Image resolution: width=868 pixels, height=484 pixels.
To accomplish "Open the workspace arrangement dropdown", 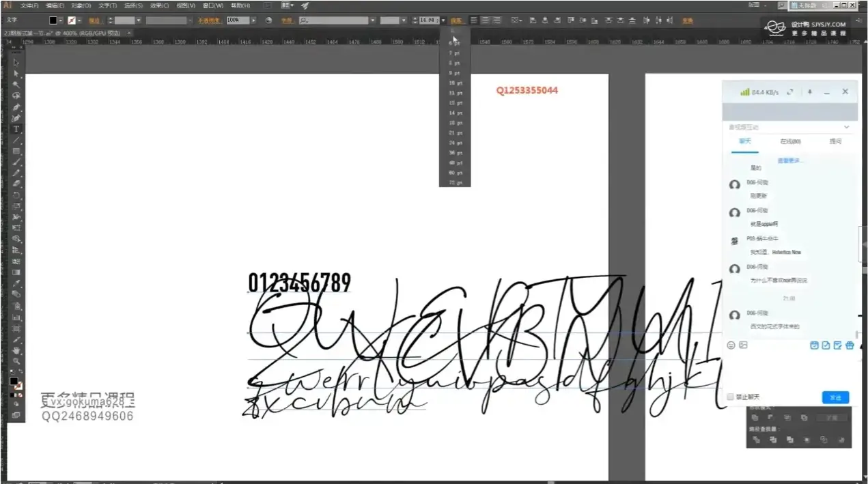I will click(287, 5).
